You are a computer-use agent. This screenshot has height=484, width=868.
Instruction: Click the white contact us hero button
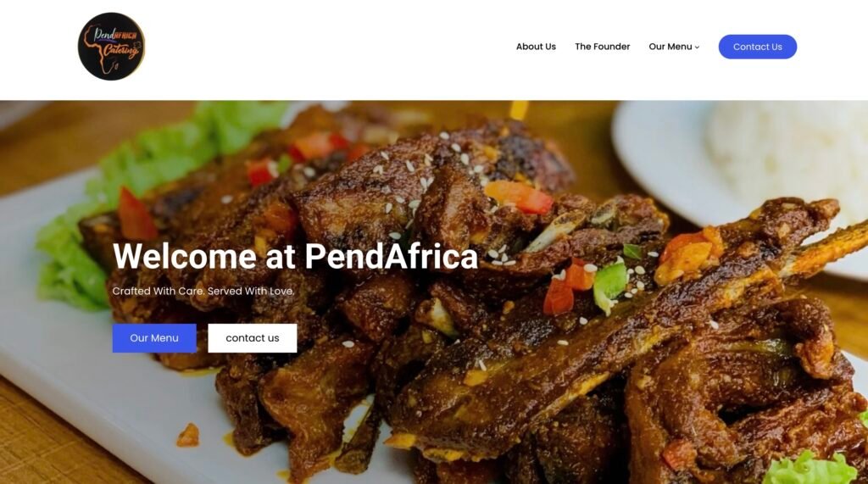click(x=253, y=338)
